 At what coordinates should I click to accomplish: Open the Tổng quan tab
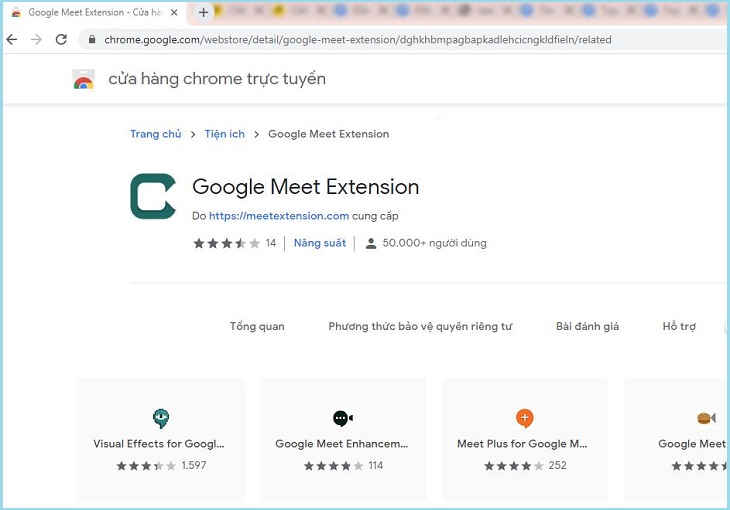coord(257,326)
